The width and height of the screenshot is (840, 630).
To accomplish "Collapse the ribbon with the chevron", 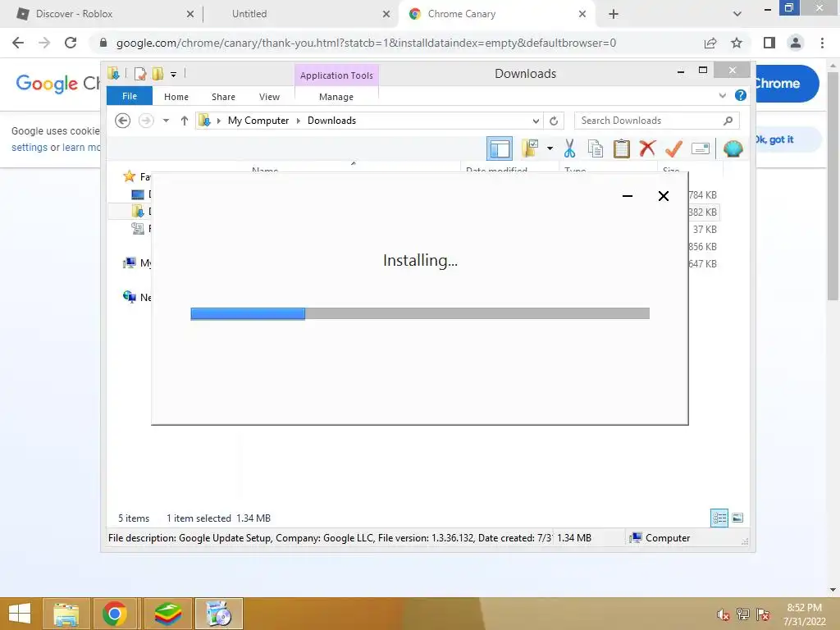I will (x=722, y=96).
